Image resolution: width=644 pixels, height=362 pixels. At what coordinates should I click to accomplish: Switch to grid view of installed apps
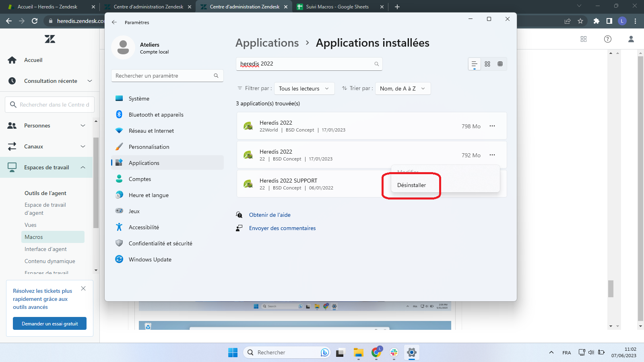(x=487, y=64)
